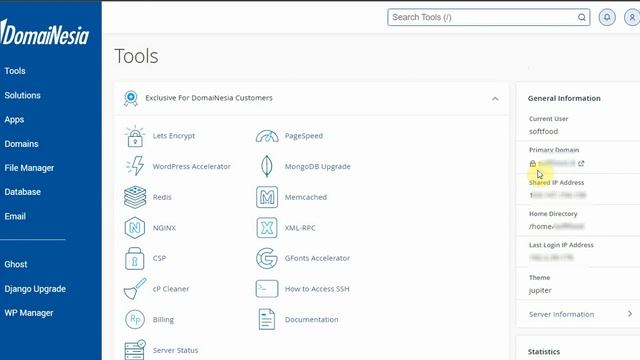Click the Exclusive For DomaiNesia Customers title
The width and height of the screenshot is (640, 360).
click(209, 98)
